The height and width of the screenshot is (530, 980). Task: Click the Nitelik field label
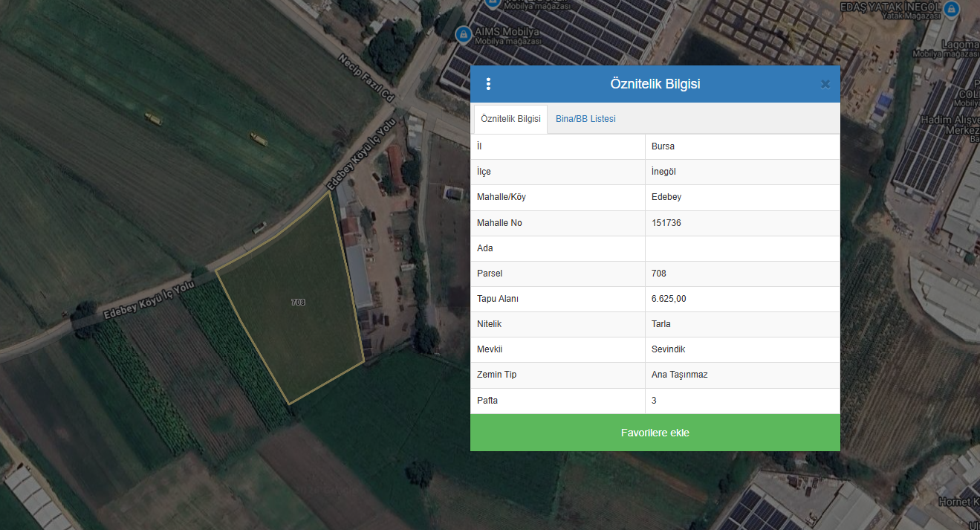pos(490,324)
